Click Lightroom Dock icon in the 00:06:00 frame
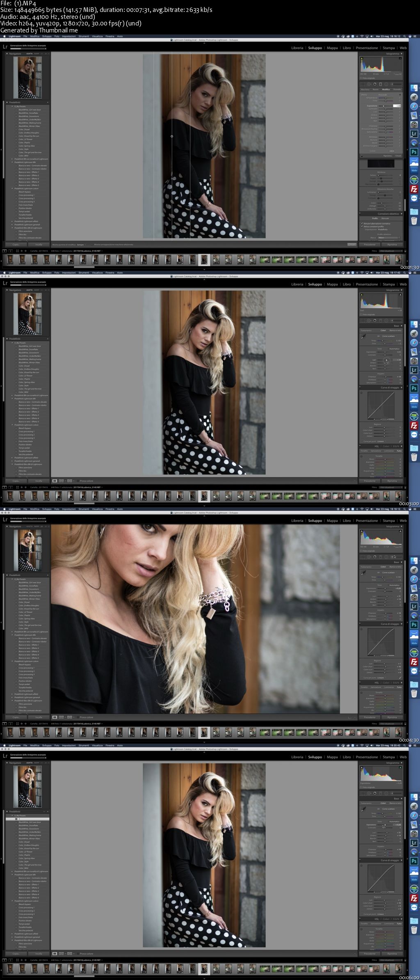This screenshot has height=980, width=420. coord(414,843)
